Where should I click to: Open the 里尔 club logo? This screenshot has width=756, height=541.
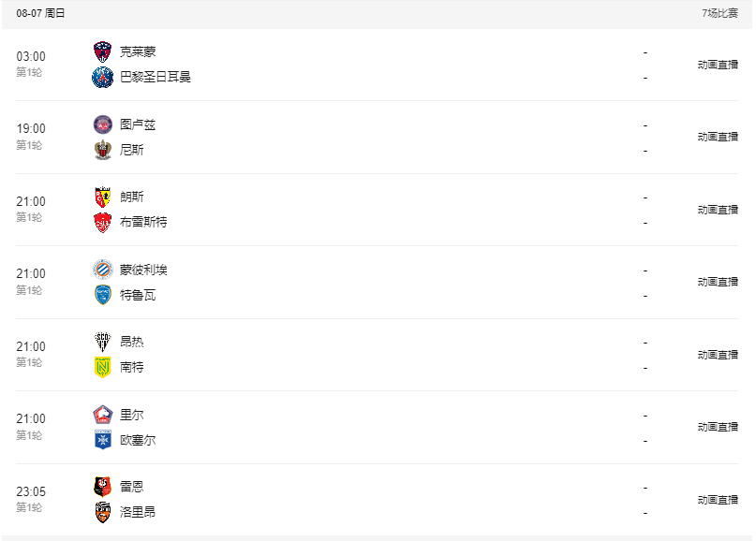click(102, 415)
